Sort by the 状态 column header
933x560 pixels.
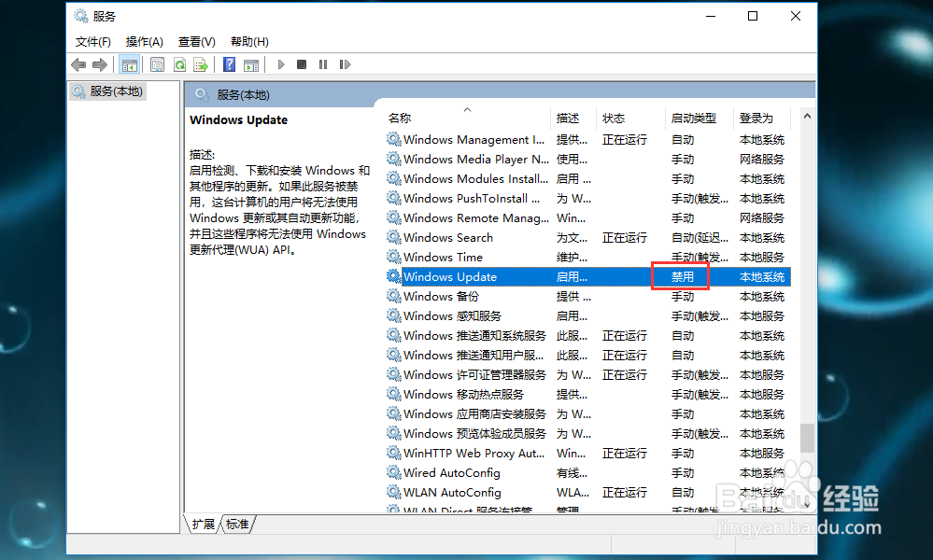[630, 118]
